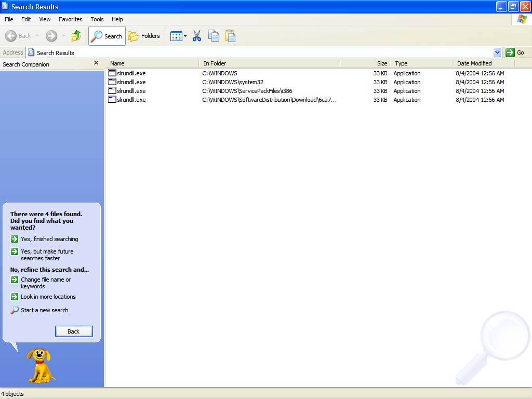The width and height of the screenshot is (532, 399).
Task: Click 'Start a new search' link
Action: point(45,310)
